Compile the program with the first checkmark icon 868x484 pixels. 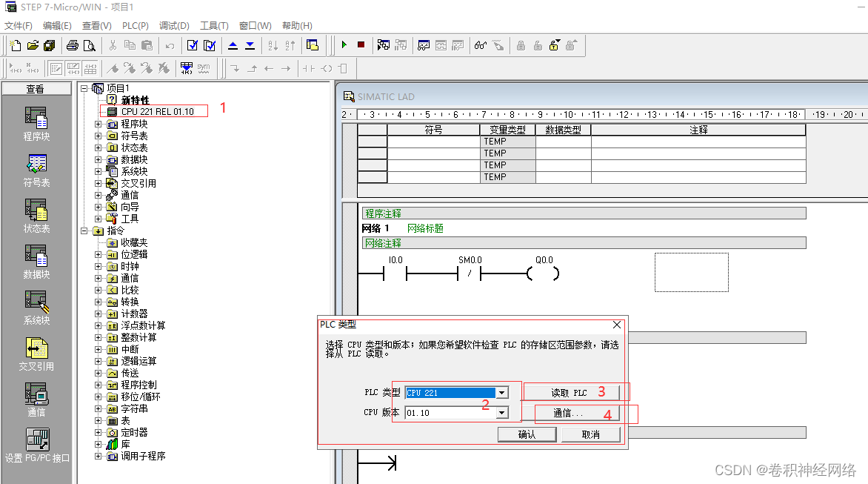click(192, 45)
